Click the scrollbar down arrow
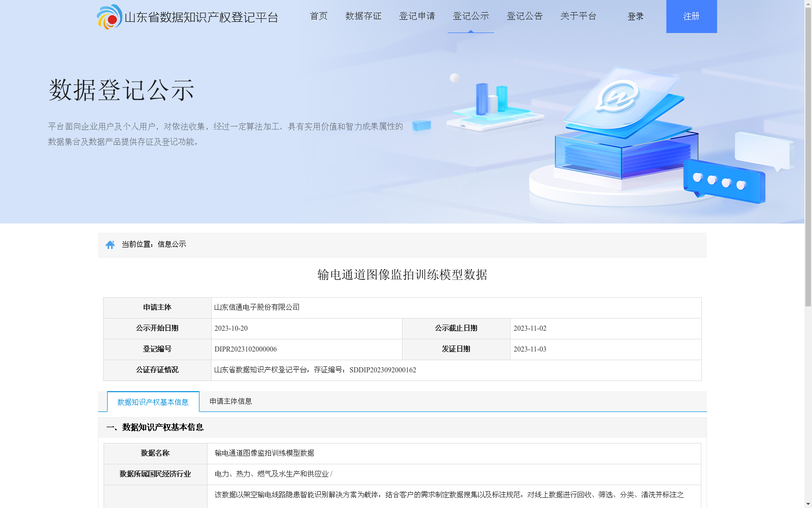 pyautogui.click(x=808, y=504)
